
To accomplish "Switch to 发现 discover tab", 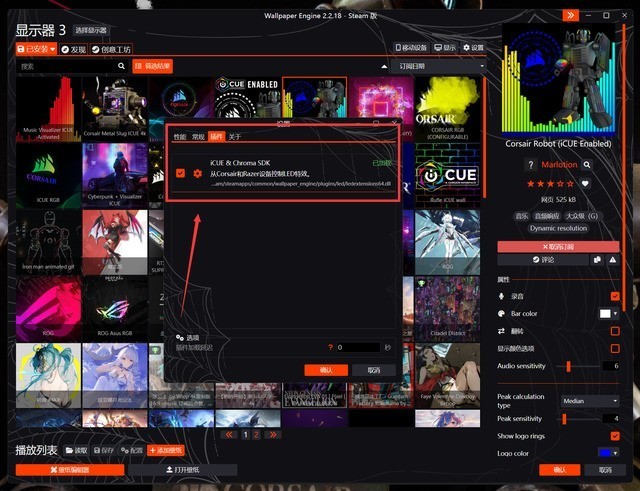I will point(73,49).
